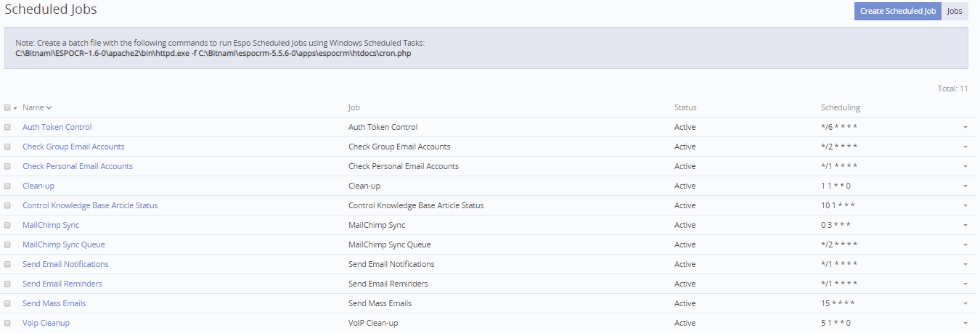Select the Clean-up row checkbox

(7, 186)
